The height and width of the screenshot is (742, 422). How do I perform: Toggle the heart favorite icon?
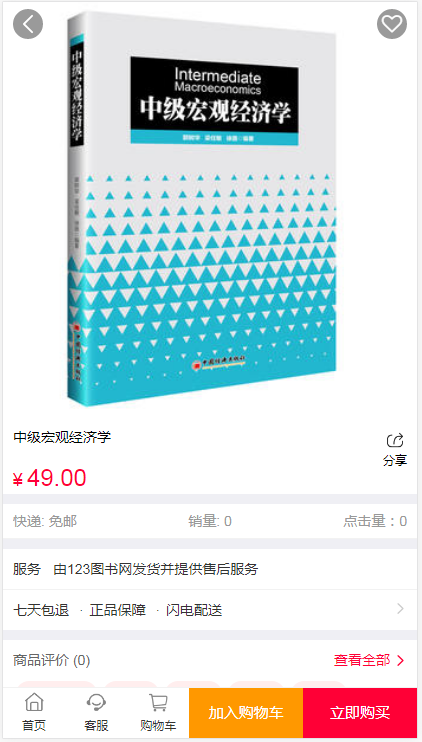392,24
